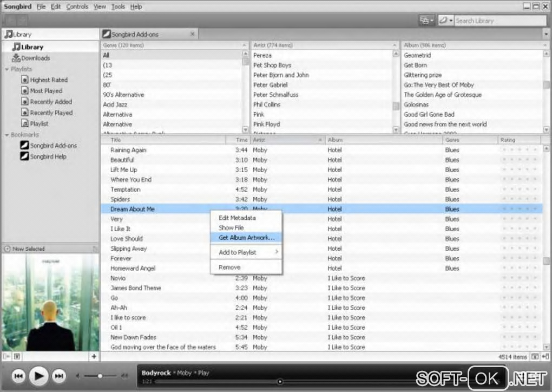Click the large Play button
552x392 pixels.
[x=38, y=376]
